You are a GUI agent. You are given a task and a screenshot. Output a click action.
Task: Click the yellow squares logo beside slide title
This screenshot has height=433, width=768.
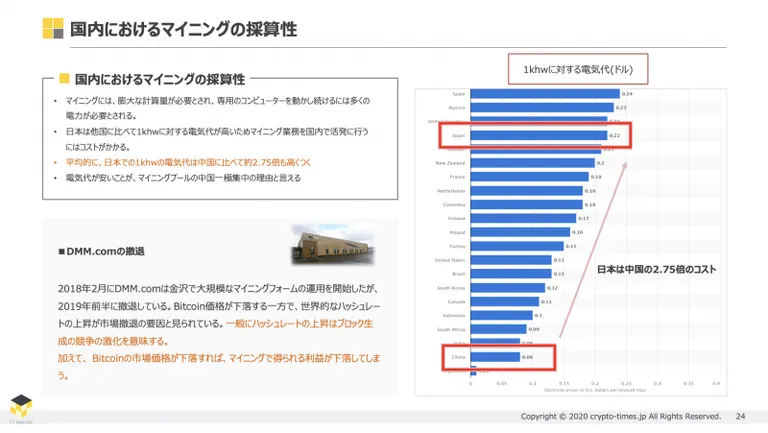click(x=53, y=28)
